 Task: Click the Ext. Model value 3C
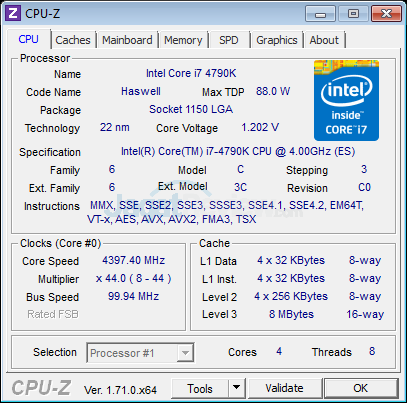pyautogui.click(x=240, y=187)
